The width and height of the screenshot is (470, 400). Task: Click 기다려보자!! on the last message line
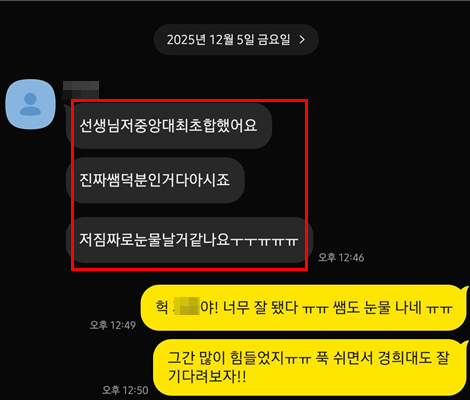point(207,377)
